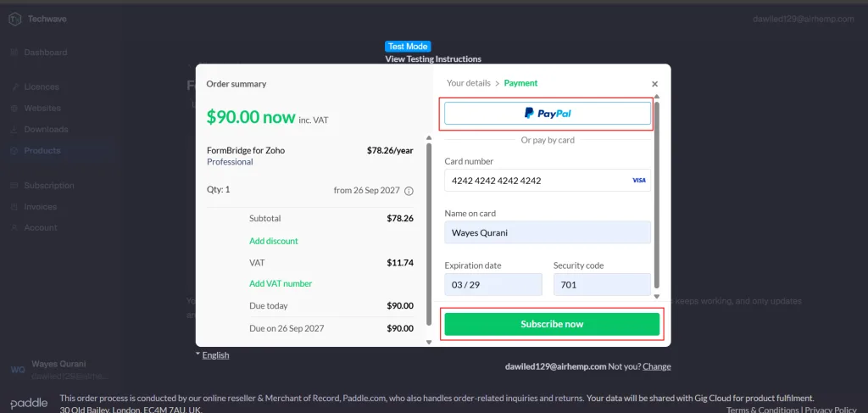Click the payment form scrollbar

click(x=657, y=193)
